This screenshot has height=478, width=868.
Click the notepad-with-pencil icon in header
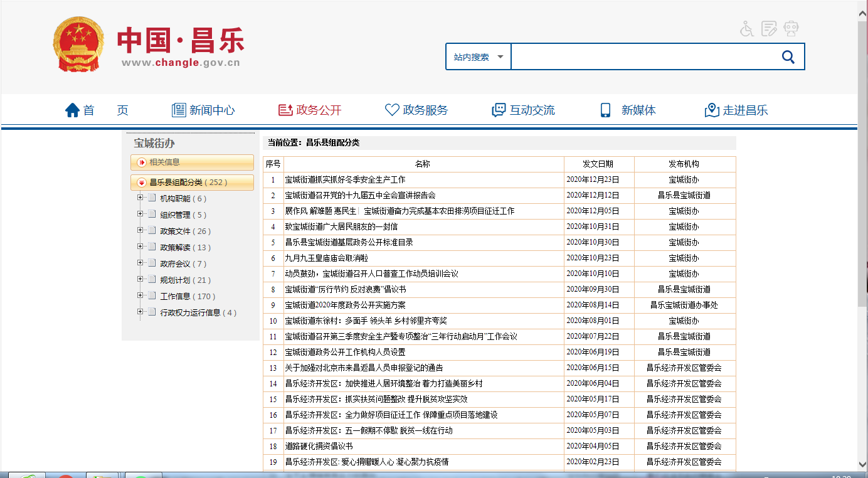769,29
